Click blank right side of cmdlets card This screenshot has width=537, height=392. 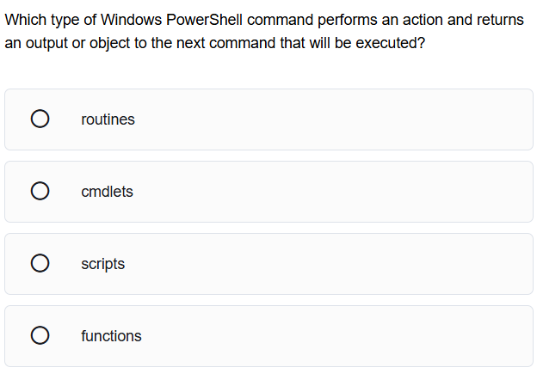pyautogui.click(x=387, y=192)
